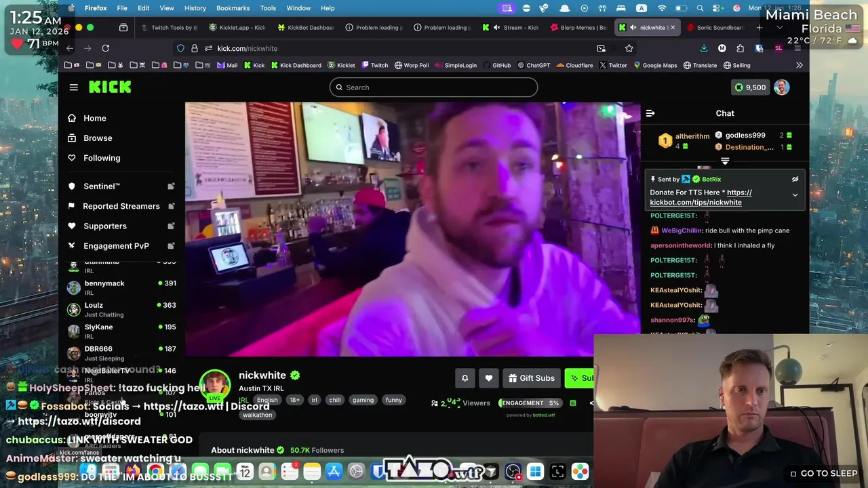
Task: Open the Google Maps bookmark
Action: tap(655, 66)
